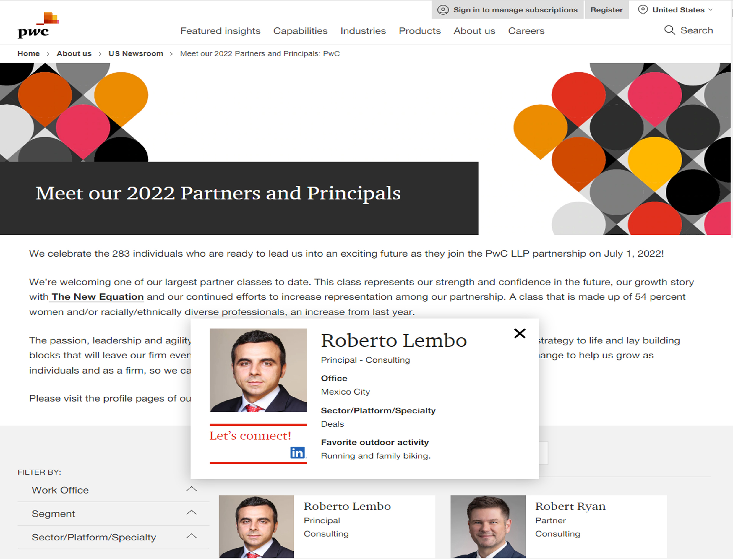Follow The New Equation link
Viewport: 733px width, 560px height.
click(97, 297)
